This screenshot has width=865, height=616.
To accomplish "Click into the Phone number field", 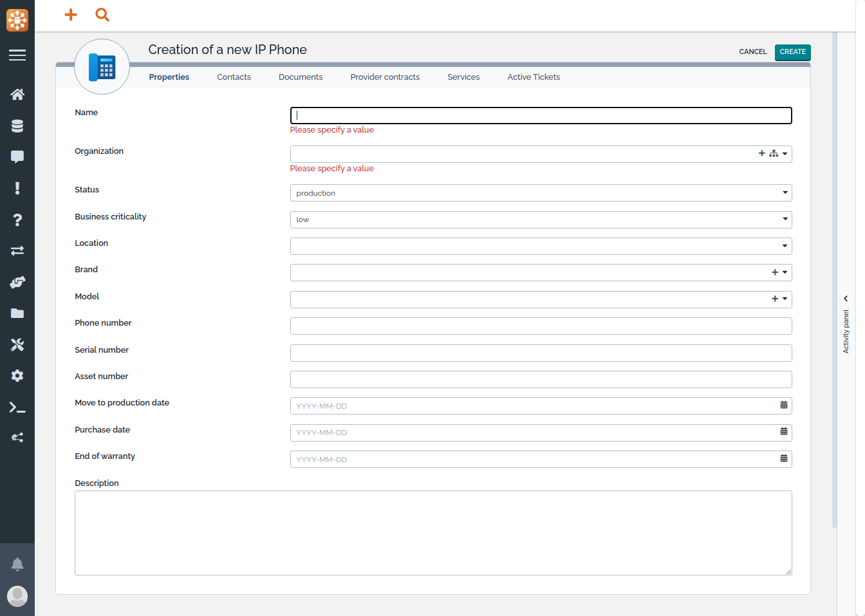I will click(x=541, y=326).
